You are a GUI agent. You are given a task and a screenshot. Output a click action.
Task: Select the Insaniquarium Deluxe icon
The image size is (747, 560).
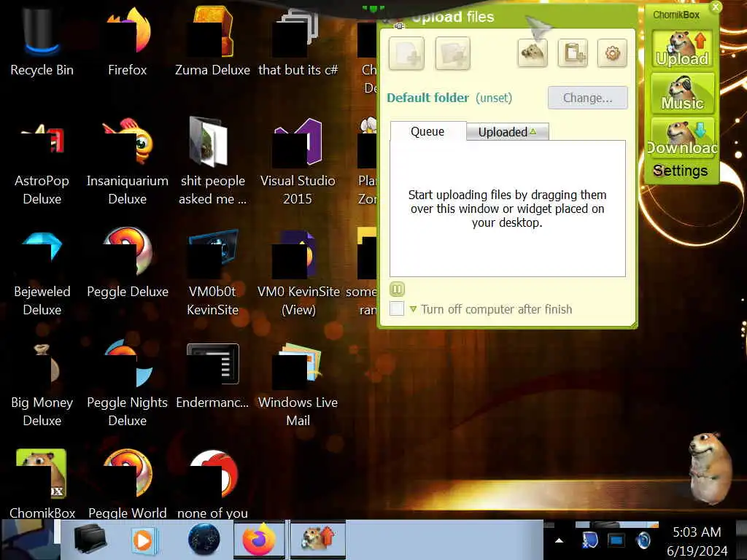tap(127, 163)
